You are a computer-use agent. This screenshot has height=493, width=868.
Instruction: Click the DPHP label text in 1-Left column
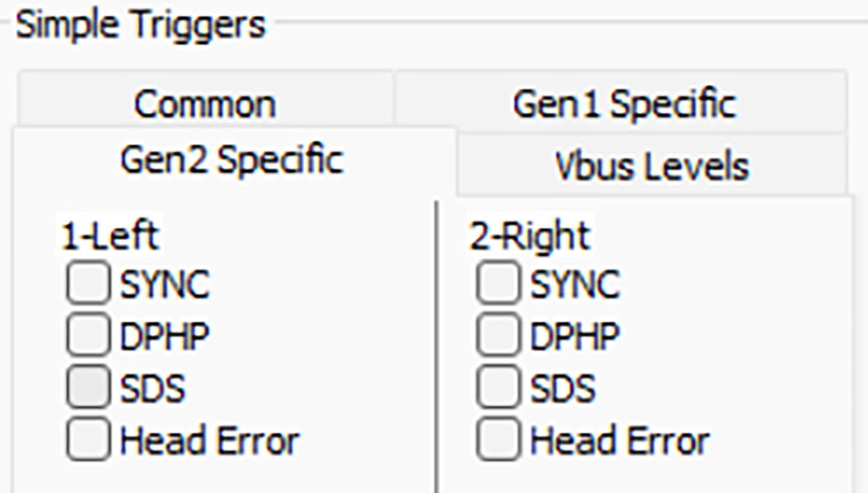click(x=164, y=336)
